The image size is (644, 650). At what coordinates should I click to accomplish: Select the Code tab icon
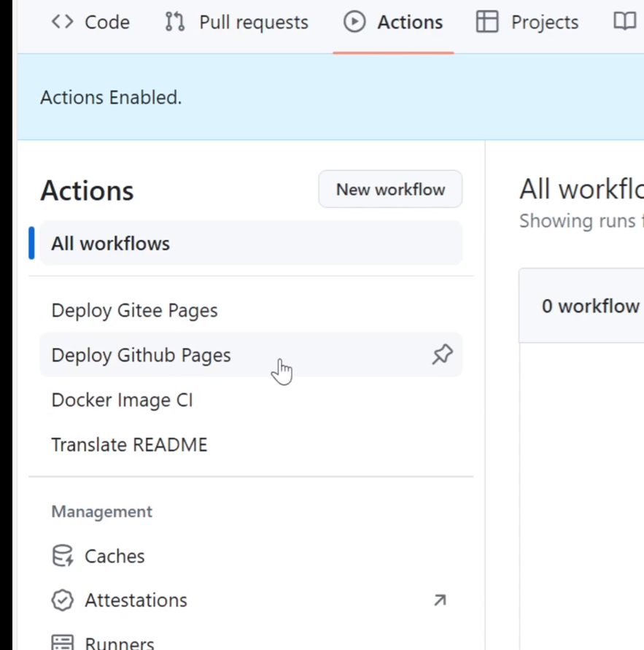point(62,22)
